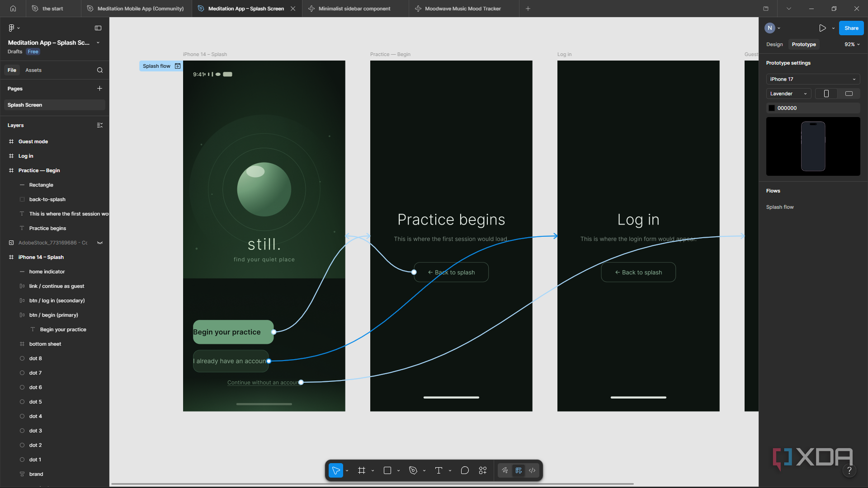Viewport: 868px width, 488px height.
Task: Open the 92% zoom dropdown
Action: click(852, 44)
